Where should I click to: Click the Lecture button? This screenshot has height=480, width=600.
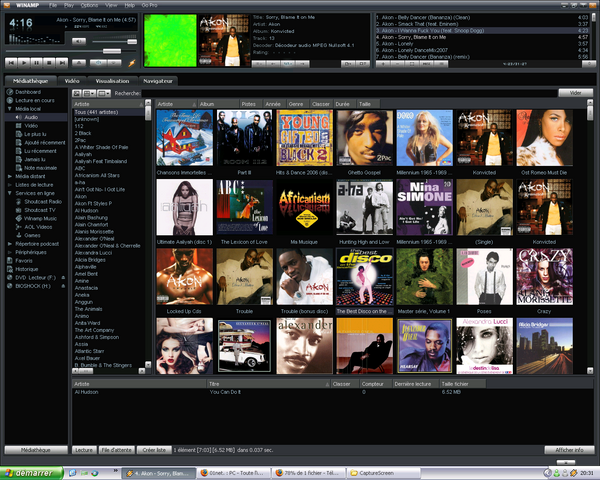point(84,450)
